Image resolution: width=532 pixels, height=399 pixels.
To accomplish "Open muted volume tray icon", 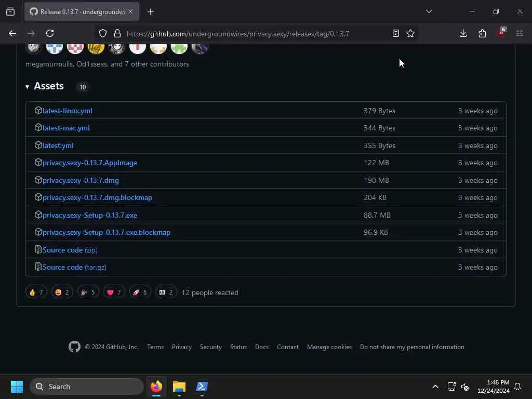I will [x=465, y=387].
